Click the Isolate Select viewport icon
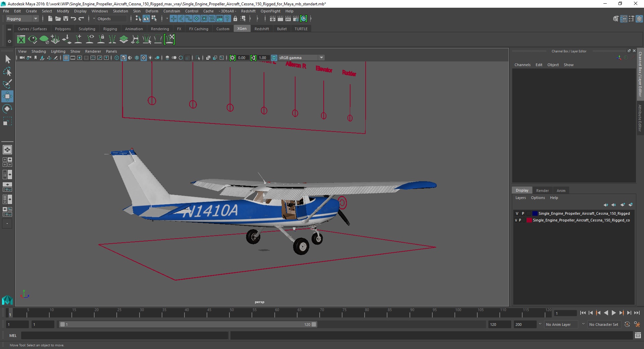 (x=198, y=58)
